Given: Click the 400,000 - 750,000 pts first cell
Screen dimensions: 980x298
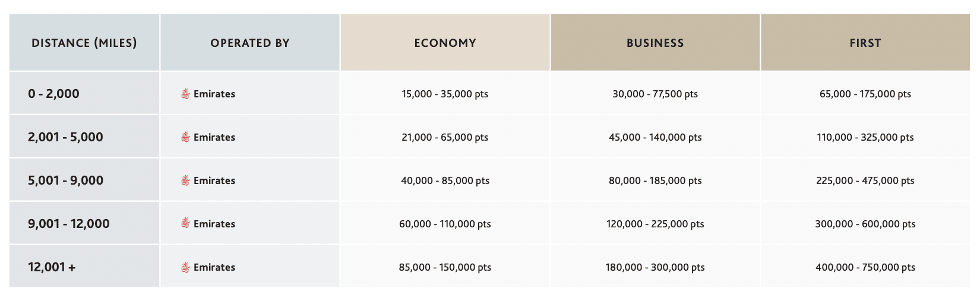Looking at the screenshot, I should [865, 267].
